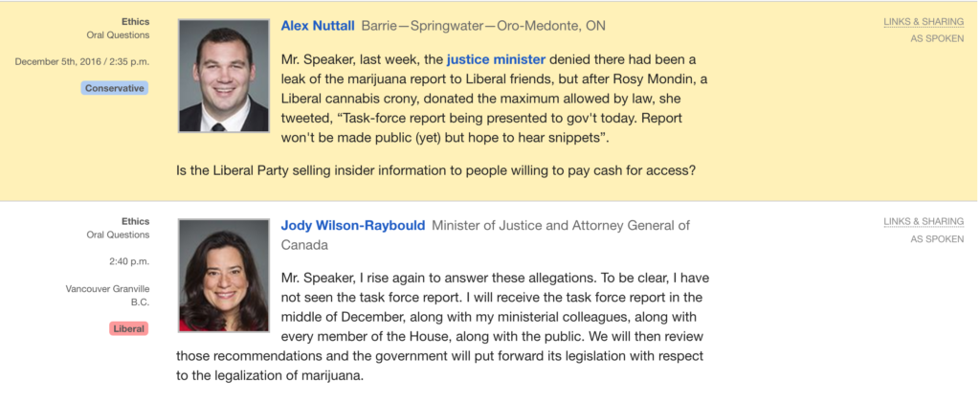Click the Vancouver Granville B.C. riding label
The width and height of the screenshot is (980, 403).
(x=107, y=296)
